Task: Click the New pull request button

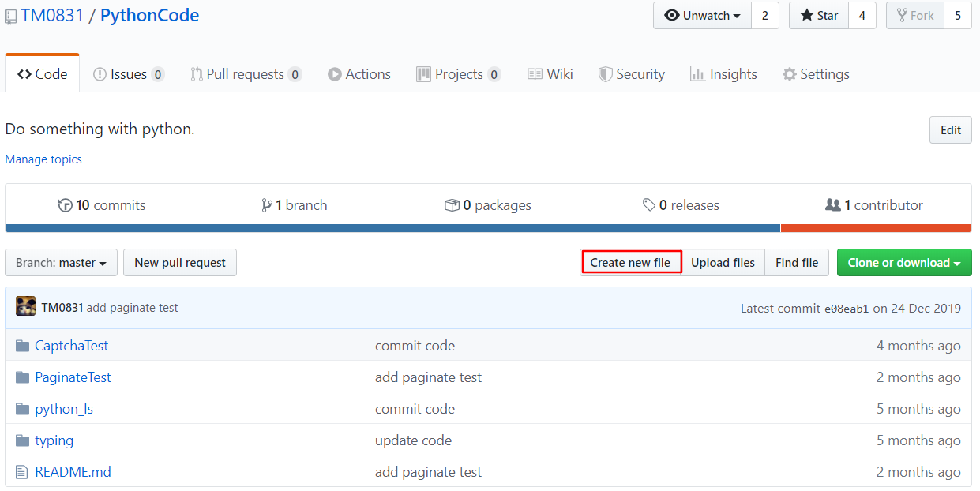Action: pyautogui.click(x=180, y=263)
